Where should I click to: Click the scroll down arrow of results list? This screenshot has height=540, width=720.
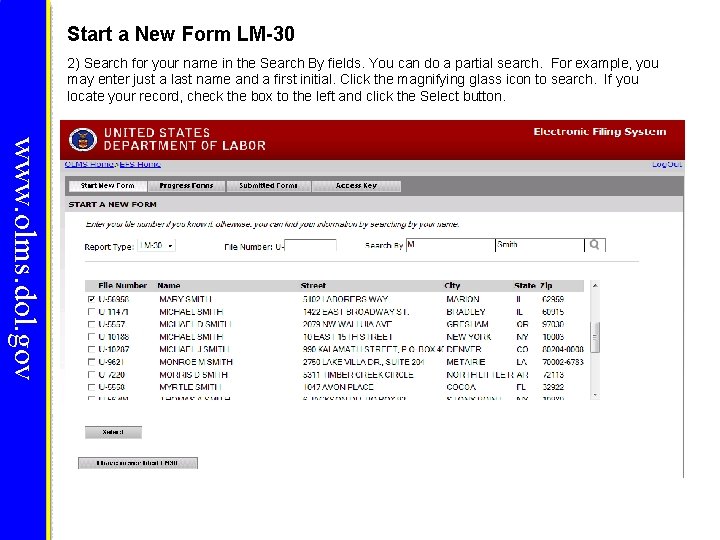pos(595,395)
